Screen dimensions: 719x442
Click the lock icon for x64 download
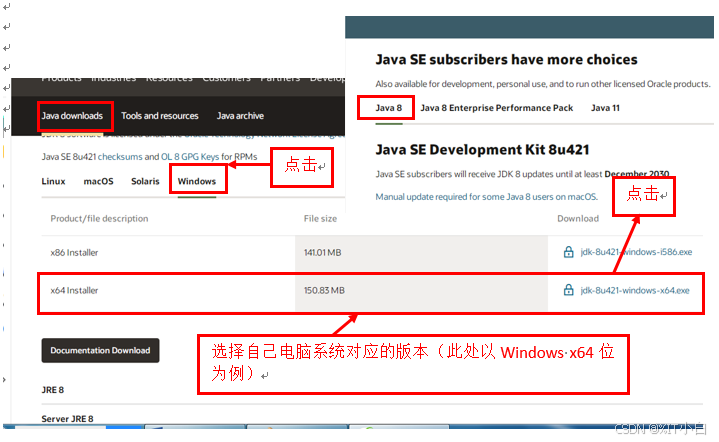[568, 290]
